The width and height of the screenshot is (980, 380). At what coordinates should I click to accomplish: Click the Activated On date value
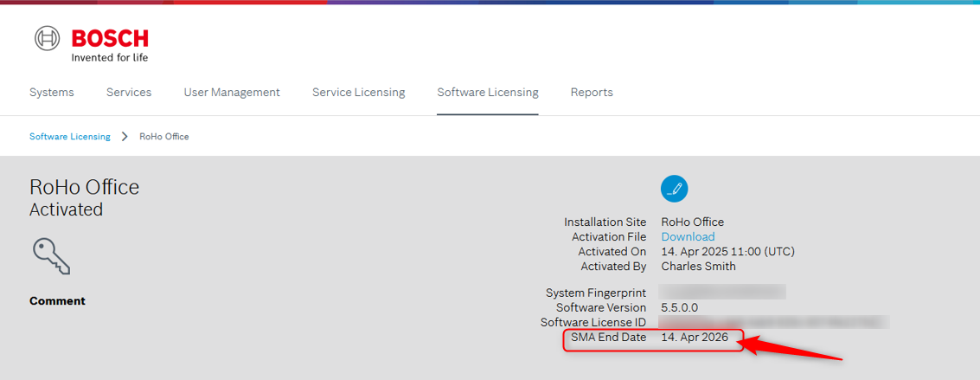point(727,252)
